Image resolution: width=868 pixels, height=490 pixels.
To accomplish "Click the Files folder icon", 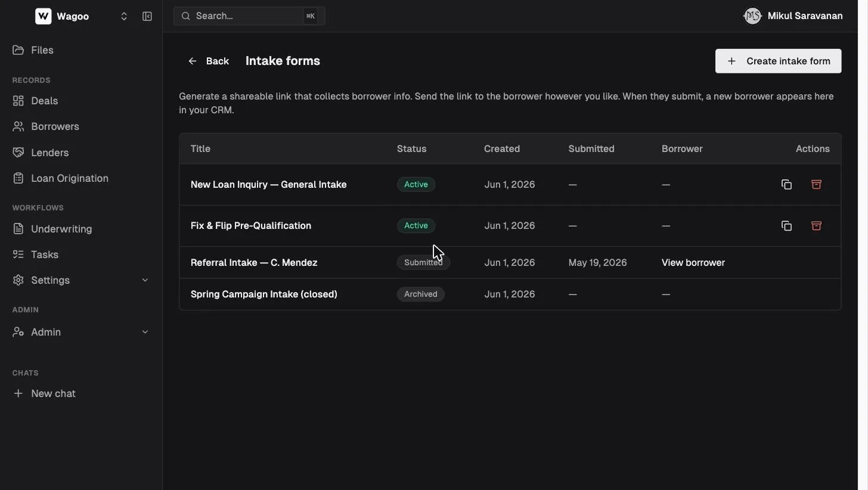I will (x=18, y=50).
